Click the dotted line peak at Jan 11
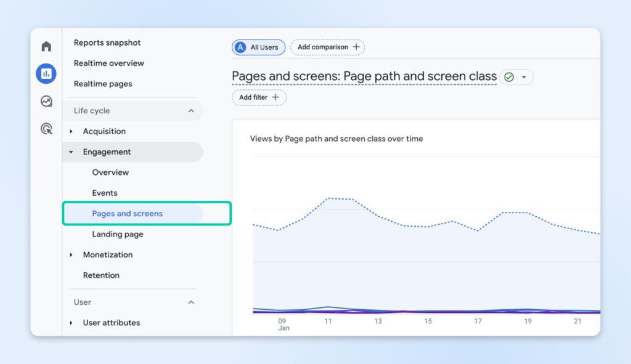Viewport: 631px width, 364px height. coord(328,198)
